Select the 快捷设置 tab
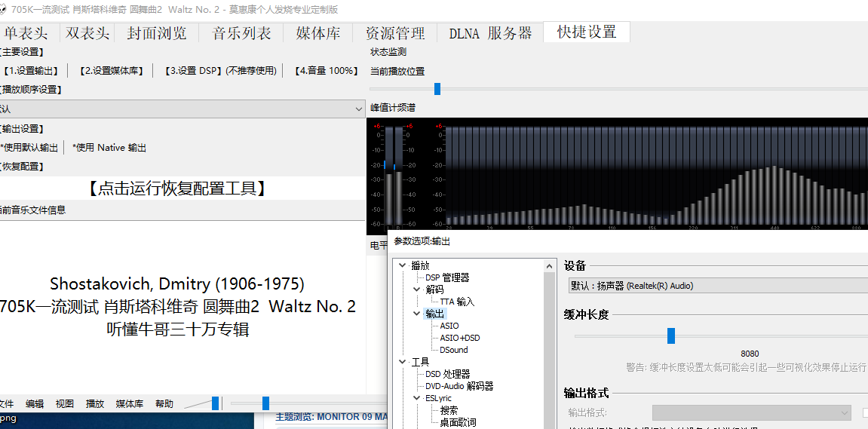868x429 pixels. tap(587, 32)
